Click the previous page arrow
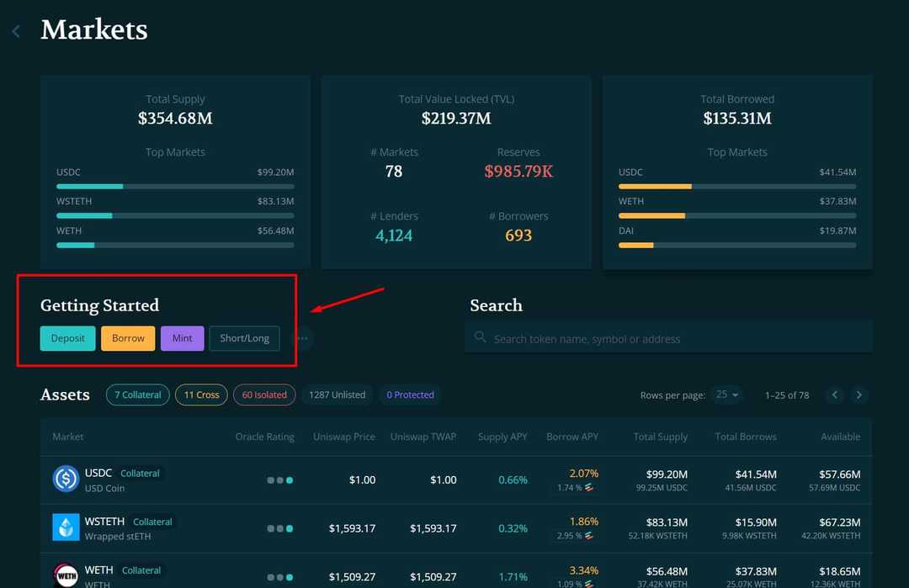Viewport: 909px width, 588px height. [834, 395]
